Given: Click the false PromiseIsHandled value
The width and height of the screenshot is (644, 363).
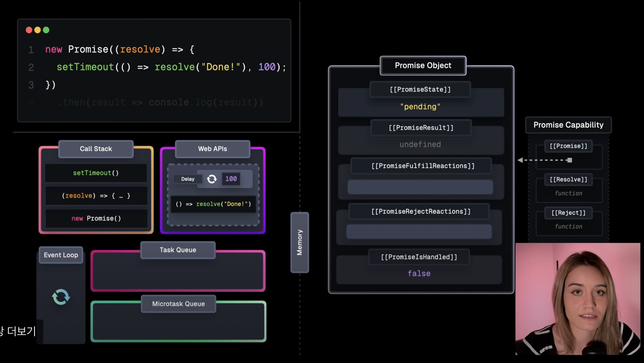Looking at the screenshot, I should (419, 274).
